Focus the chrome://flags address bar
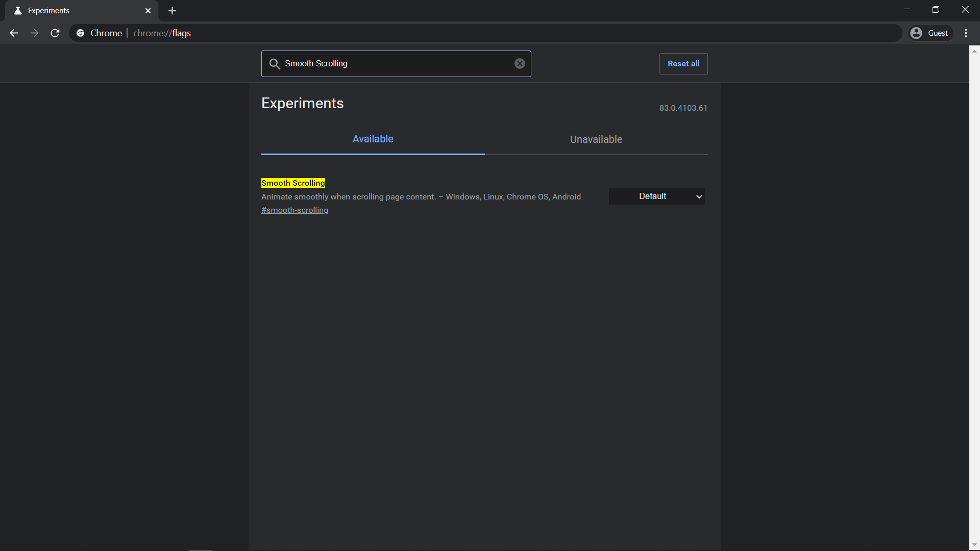The width and height of the screenshot is (980, 551). [485, 33]
